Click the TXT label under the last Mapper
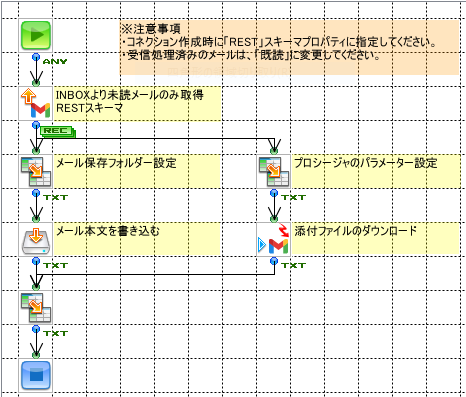Viewport: 466px width, 397px height. (x=55, y=333)
